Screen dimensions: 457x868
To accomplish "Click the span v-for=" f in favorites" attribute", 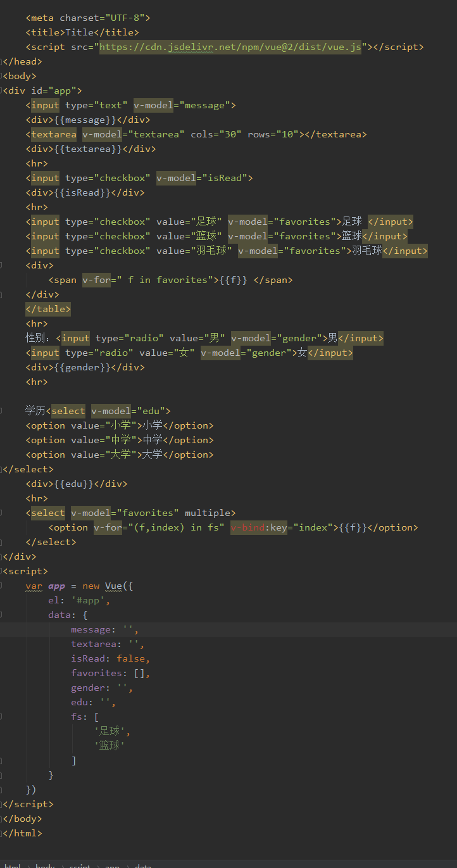I will point(147,280).
